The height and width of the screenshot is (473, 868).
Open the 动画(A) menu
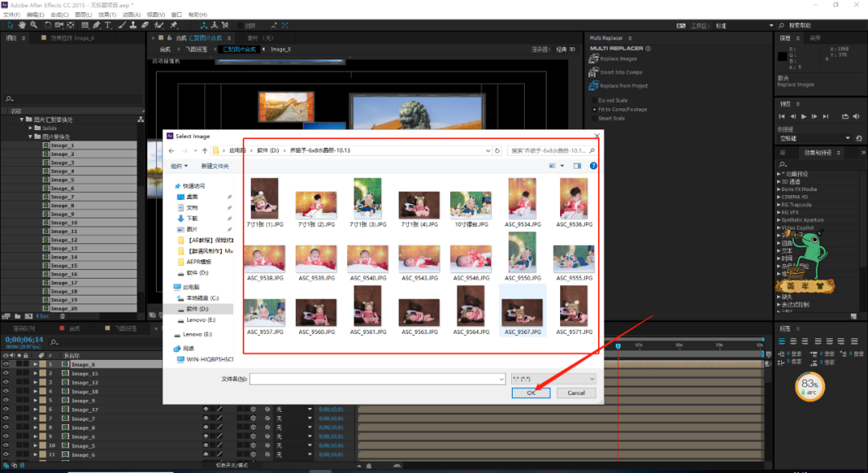click(x=131, y=15)
